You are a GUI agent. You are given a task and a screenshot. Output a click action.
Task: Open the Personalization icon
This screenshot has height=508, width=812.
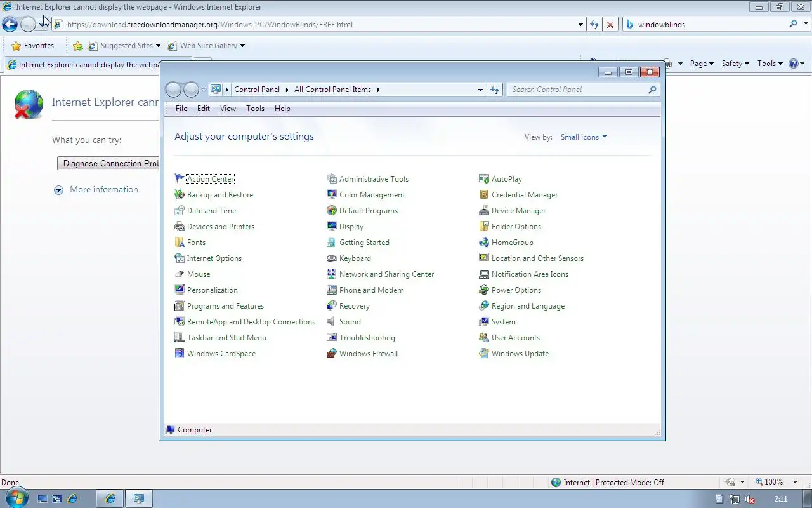(180, 290)
